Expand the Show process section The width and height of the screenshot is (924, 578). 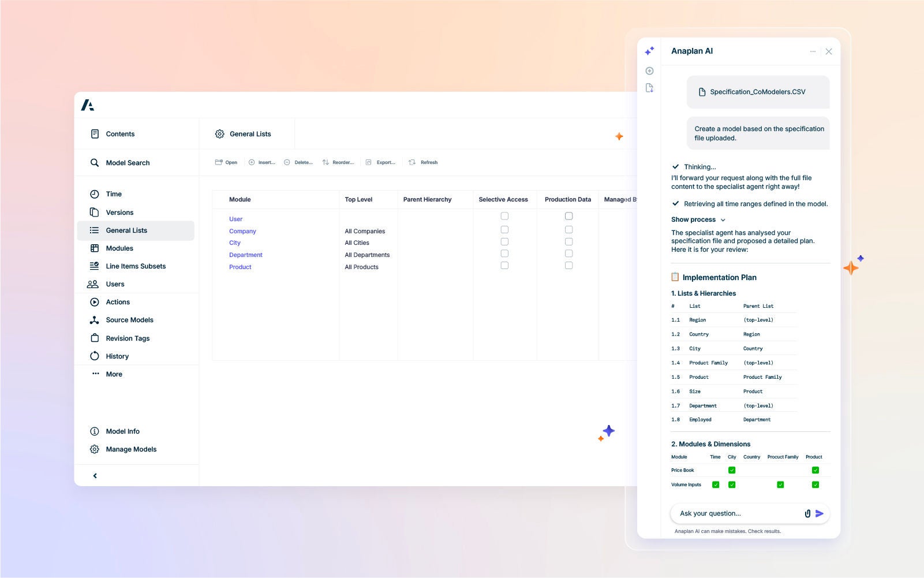pyautogui.click(x=698, y=219)
